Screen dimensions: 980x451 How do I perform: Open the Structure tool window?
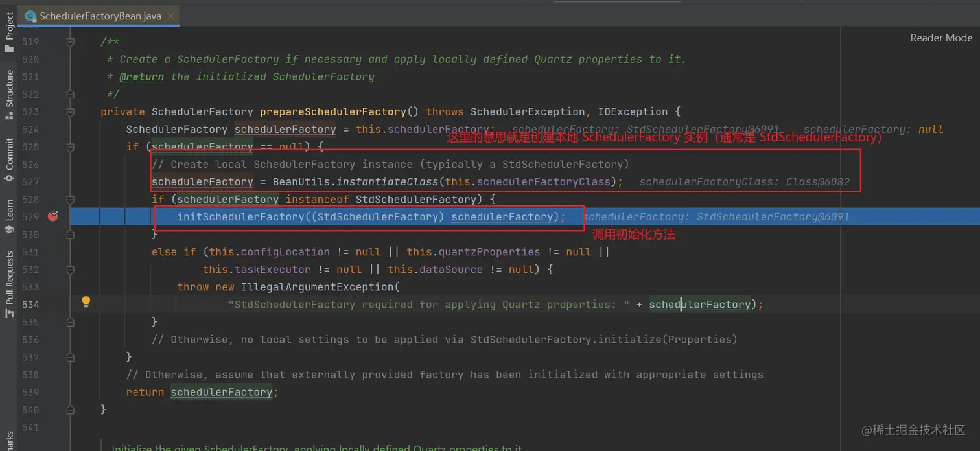[9, 95]
